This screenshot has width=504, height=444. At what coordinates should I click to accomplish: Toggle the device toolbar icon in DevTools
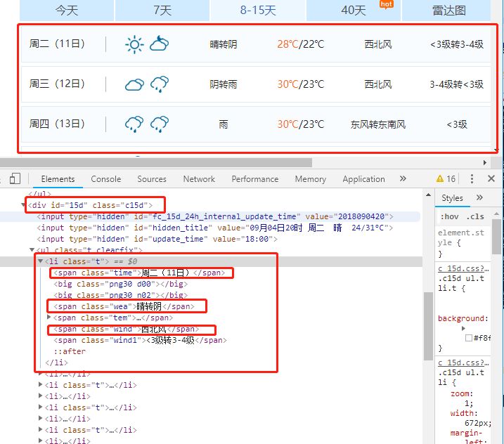[x=15, y=178]
